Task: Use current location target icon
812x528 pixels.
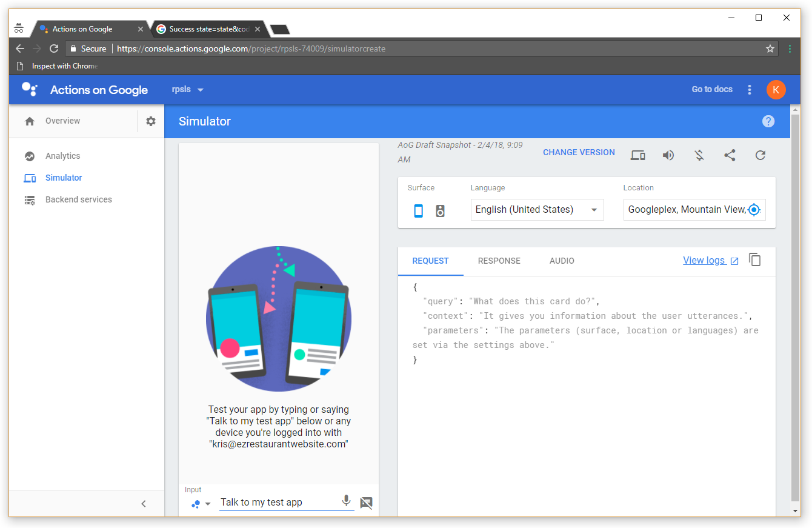Action: 754,210
